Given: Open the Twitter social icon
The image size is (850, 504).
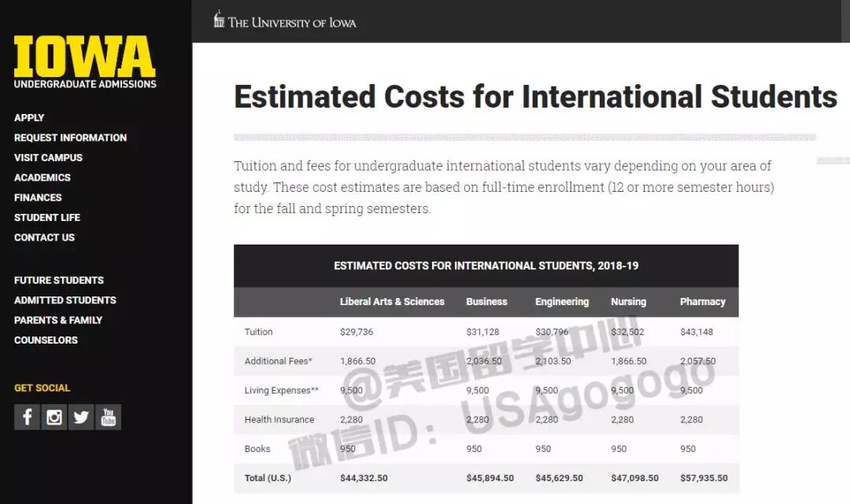Looking at the screenshot, I should (81, 417).
